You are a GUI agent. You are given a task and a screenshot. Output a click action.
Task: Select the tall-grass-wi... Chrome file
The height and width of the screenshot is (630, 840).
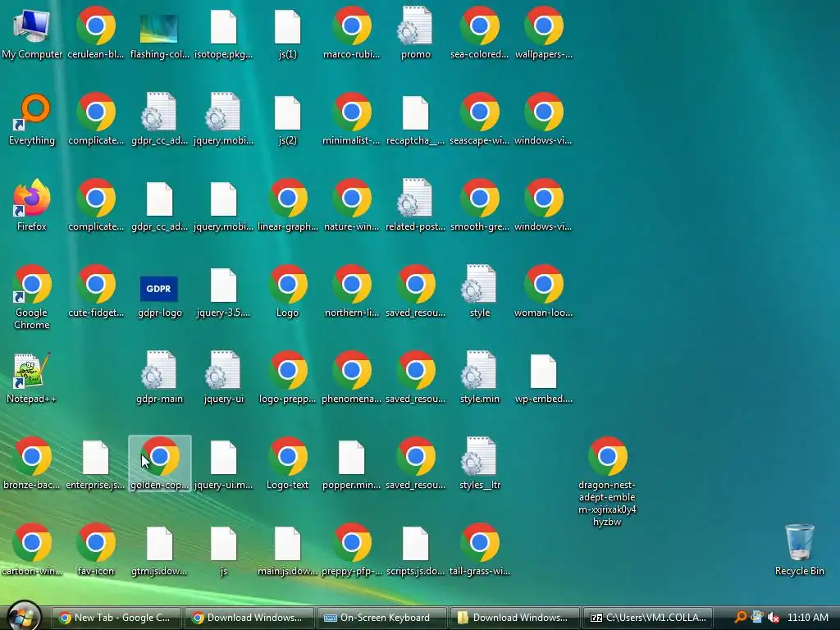pyautogui.click(x=479, y=550)
